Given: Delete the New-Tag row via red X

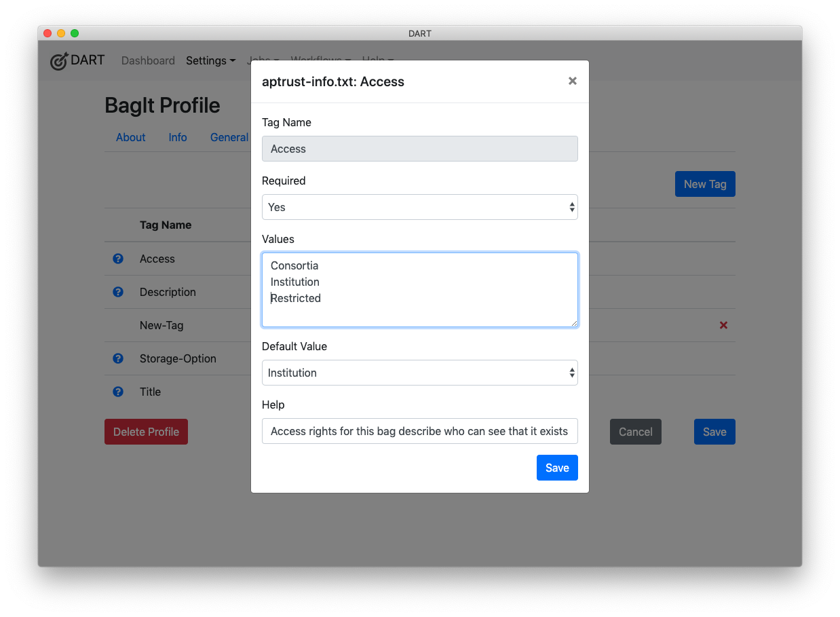Looking at the screenshot, I should click(x=723, y=325).
